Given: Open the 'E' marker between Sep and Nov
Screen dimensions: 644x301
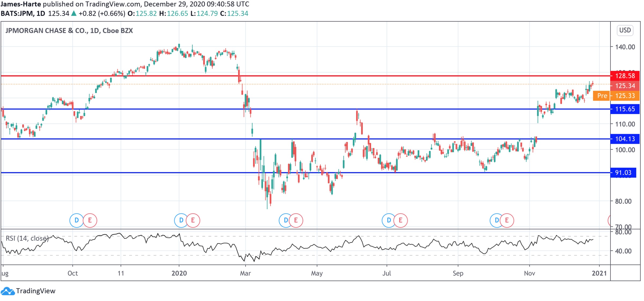Looking at the screenshot, I should (507, 220).
